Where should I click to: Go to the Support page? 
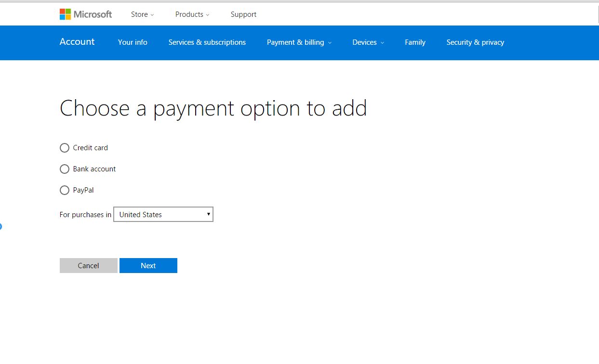(x=243, y=14)
